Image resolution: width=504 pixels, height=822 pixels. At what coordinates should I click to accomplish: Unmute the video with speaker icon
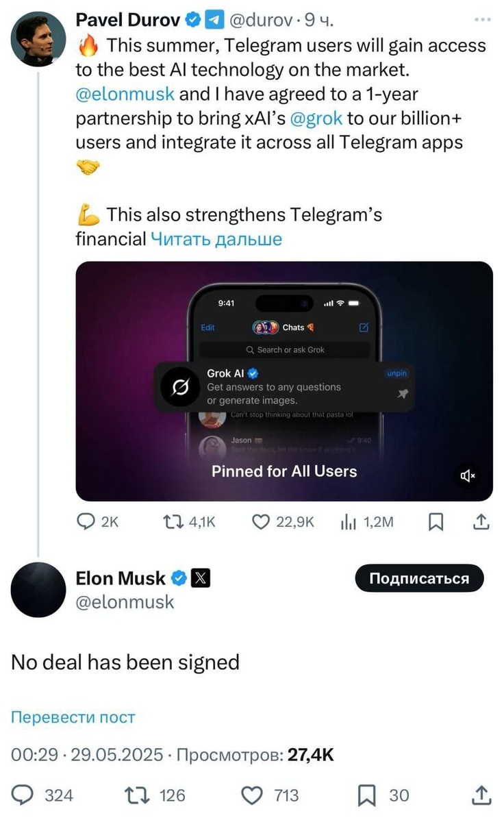pos(468,475)
